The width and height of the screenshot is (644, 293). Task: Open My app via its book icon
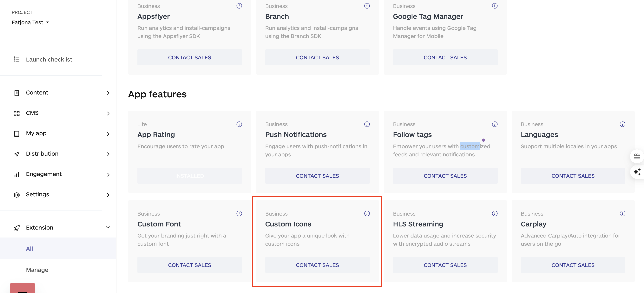click(x=16, y=133)
